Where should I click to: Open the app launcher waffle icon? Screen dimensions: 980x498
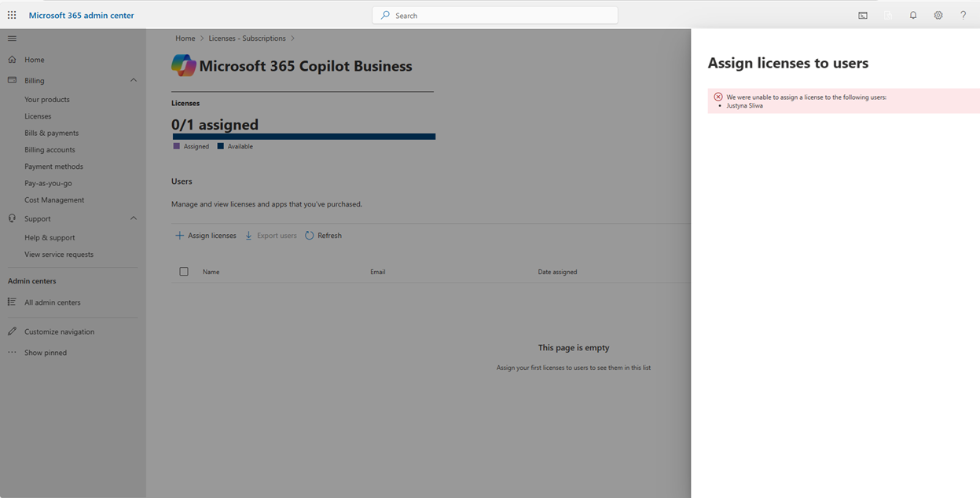[x=12, y=15]
